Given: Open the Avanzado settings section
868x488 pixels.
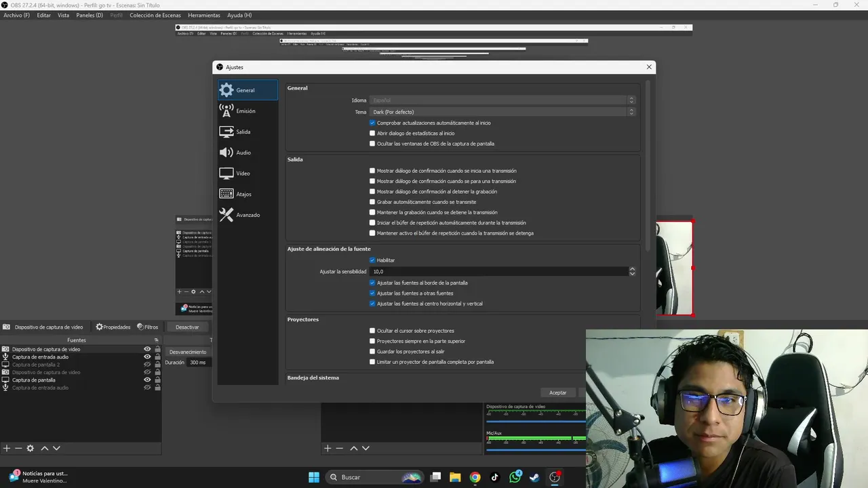Looking at the screenshot, I should 248,215.
